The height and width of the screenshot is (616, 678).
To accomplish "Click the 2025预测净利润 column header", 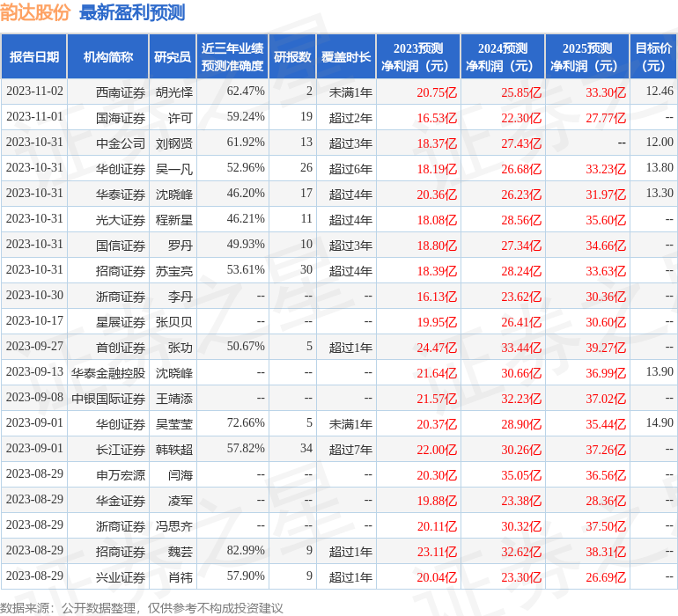I will coord(587,56).
